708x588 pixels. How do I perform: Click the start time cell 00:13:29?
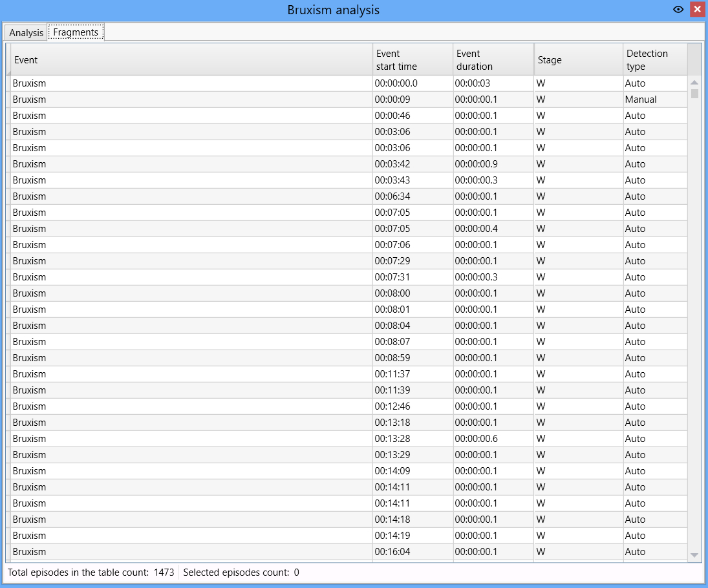point(413,455)
